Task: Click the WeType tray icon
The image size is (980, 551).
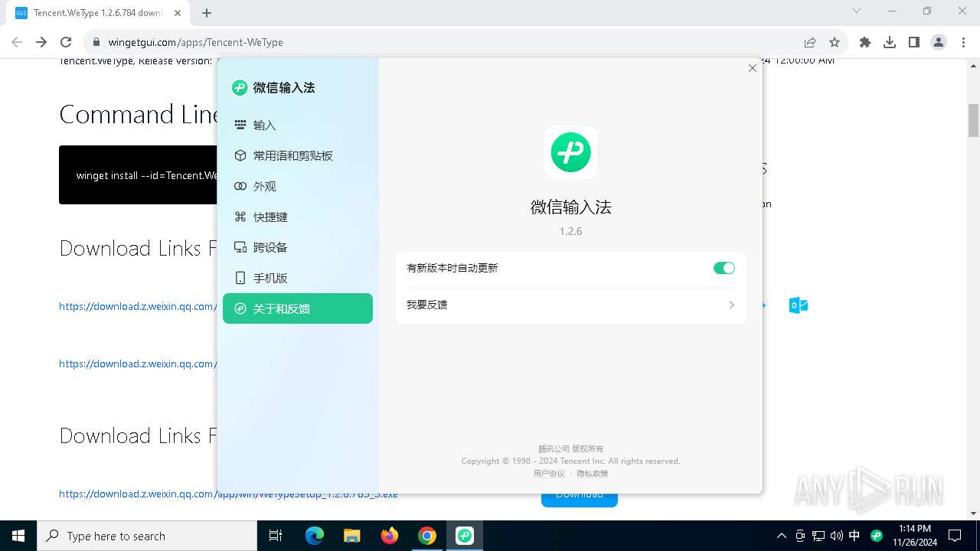Action: 877,536
